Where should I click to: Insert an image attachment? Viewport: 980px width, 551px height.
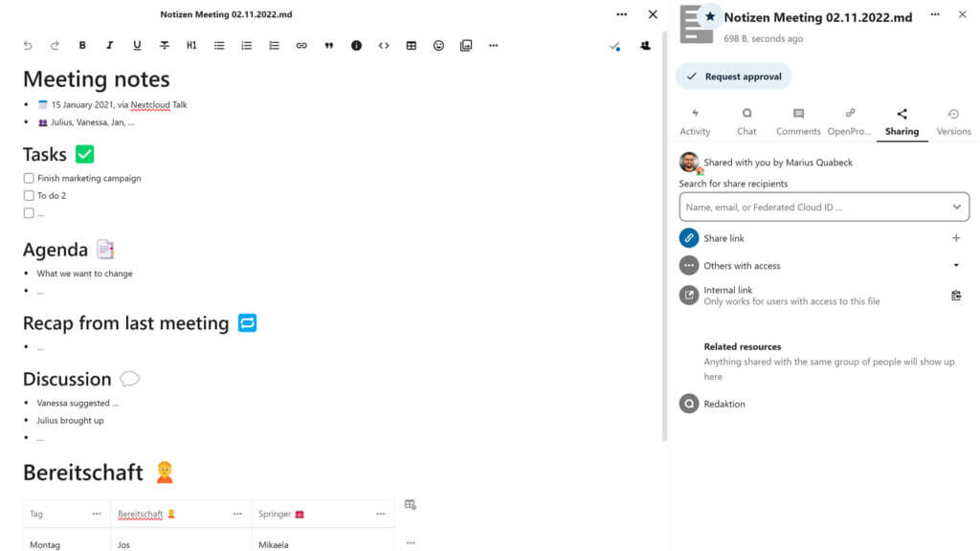point(466,46)
